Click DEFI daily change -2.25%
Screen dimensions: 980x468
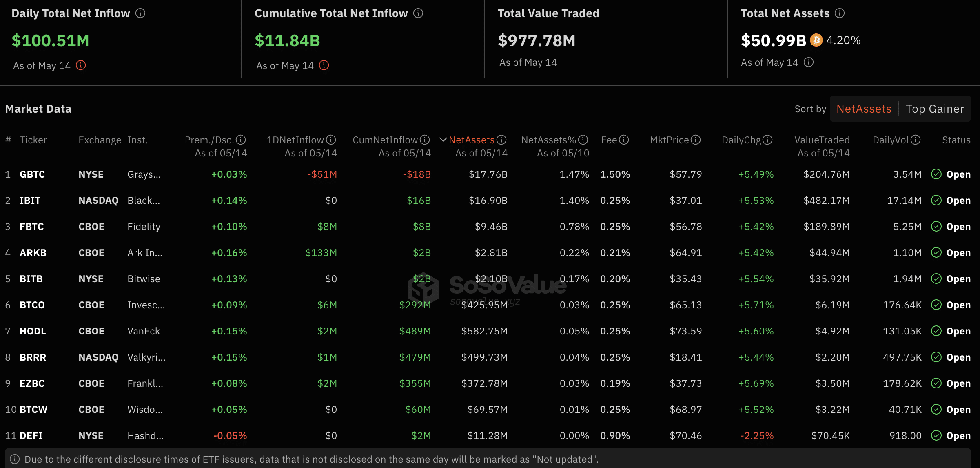pyautogui.click(x=757, y=436)
